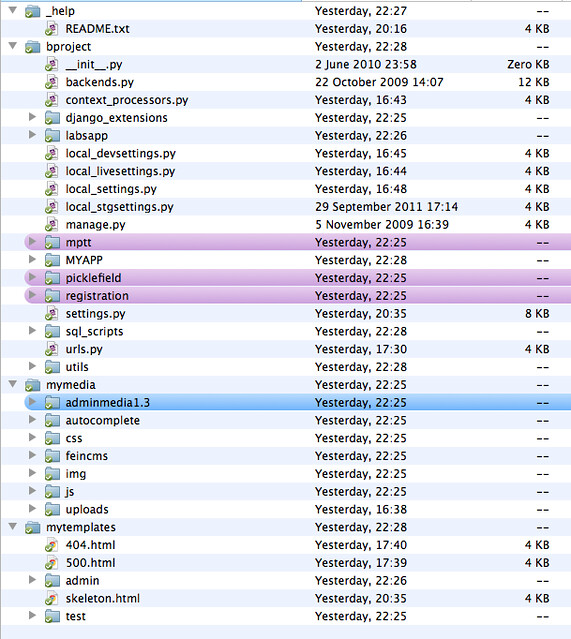Expand the django_extensions folder

(32, 117)
